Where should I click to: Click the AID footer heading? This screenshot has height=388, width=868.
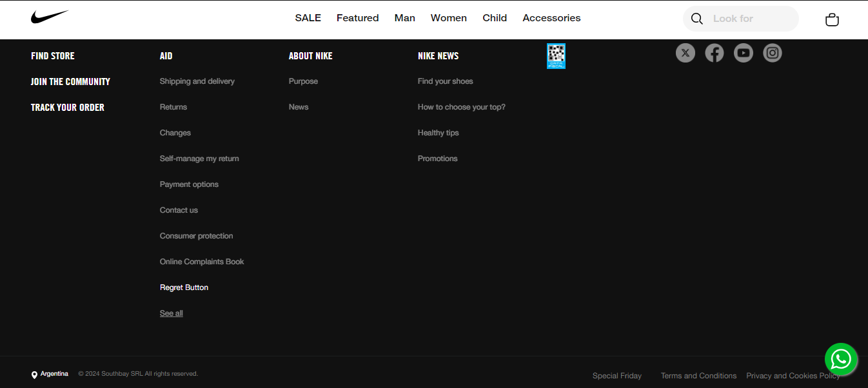coord(166,56)
